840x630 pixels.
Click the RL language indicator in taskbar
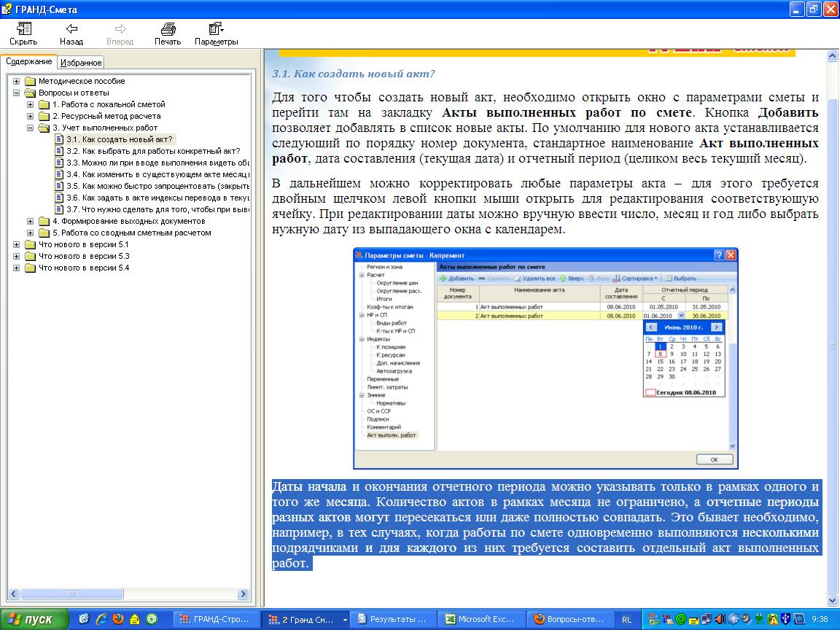[x=626, y=620]
